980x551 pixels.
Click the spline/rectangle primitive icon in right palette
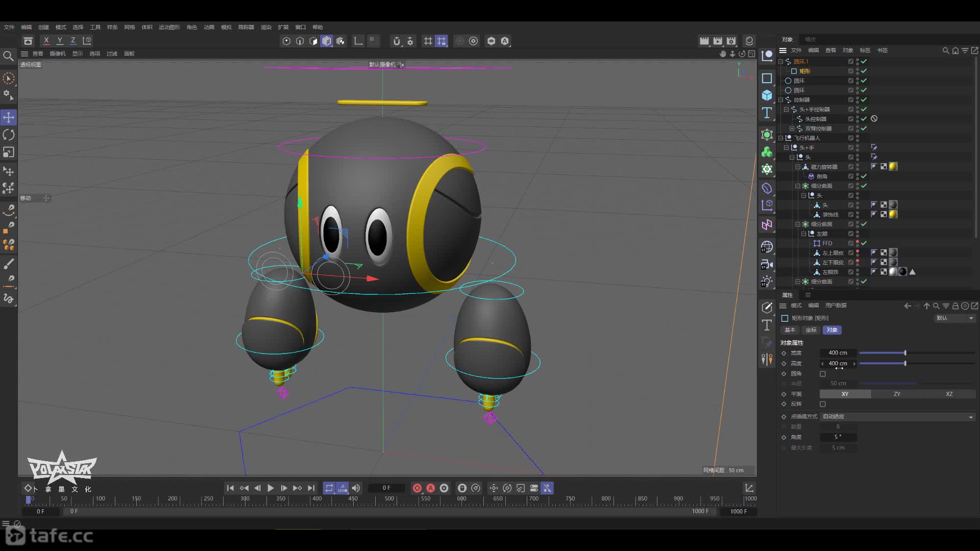767,78
